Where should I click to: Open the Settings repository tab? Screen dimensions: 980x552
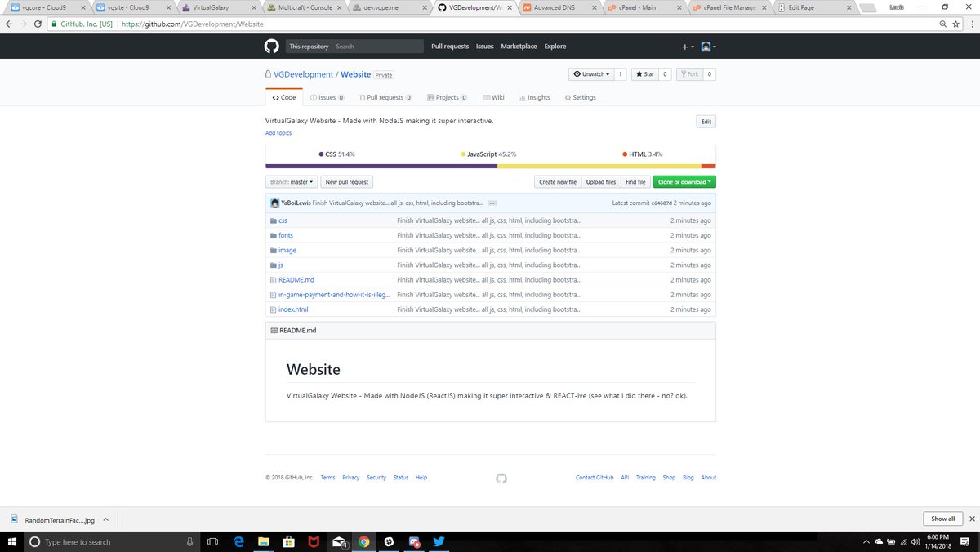click(580, 97)
